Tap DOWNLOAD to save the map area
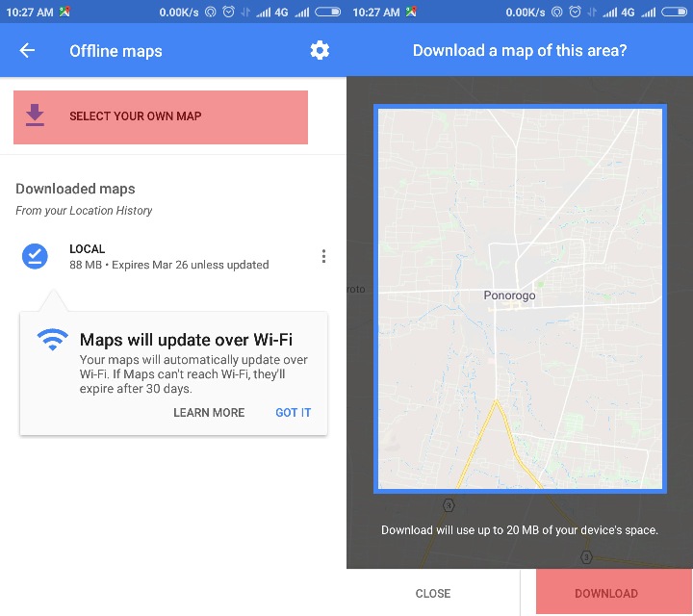Image resolution: width=693 pixels, height=616 pixels. pos(614,592)
